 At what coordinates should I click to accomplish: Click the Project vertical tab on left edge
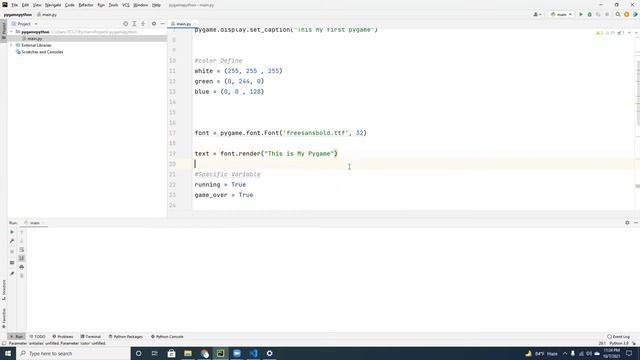coord(4,31)
